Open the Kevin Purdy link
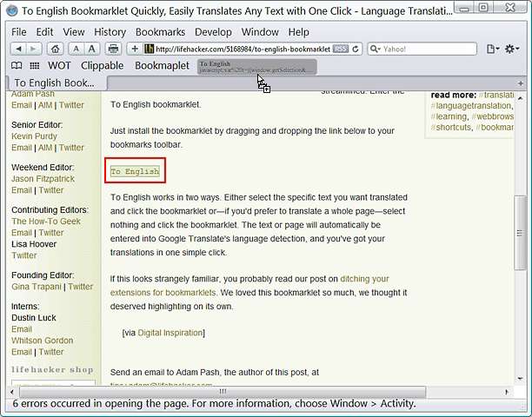The width and height of the screenshot is (532, 417). [x=34, y=136]
